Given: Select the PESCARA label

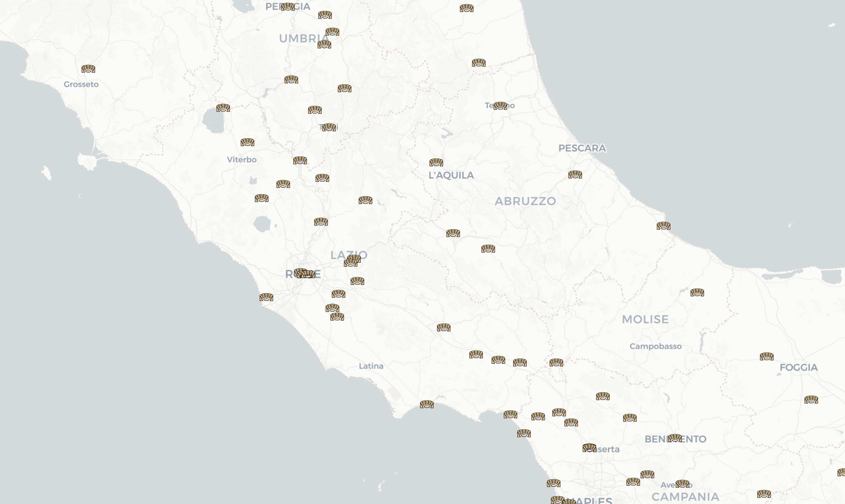Looking at the screenshot, I should point(582,148).
